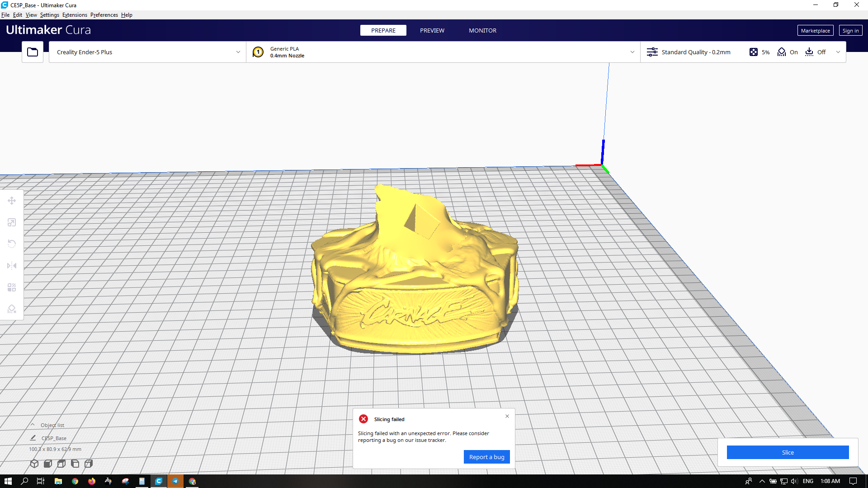Click the adhesion Off icon

809,52
